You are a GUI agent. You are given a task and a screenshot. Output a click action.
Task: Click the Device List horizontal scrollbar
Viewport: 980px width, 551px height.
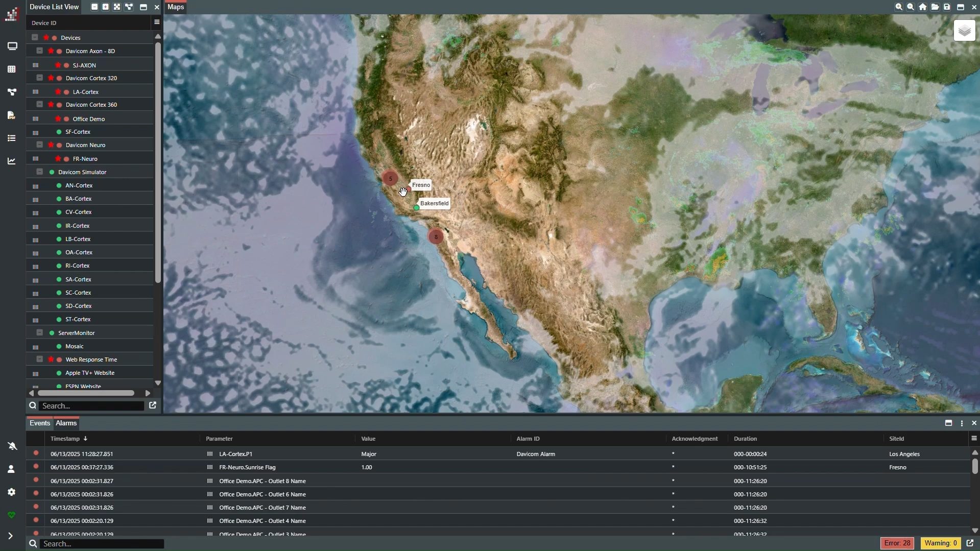click(86, 393)
